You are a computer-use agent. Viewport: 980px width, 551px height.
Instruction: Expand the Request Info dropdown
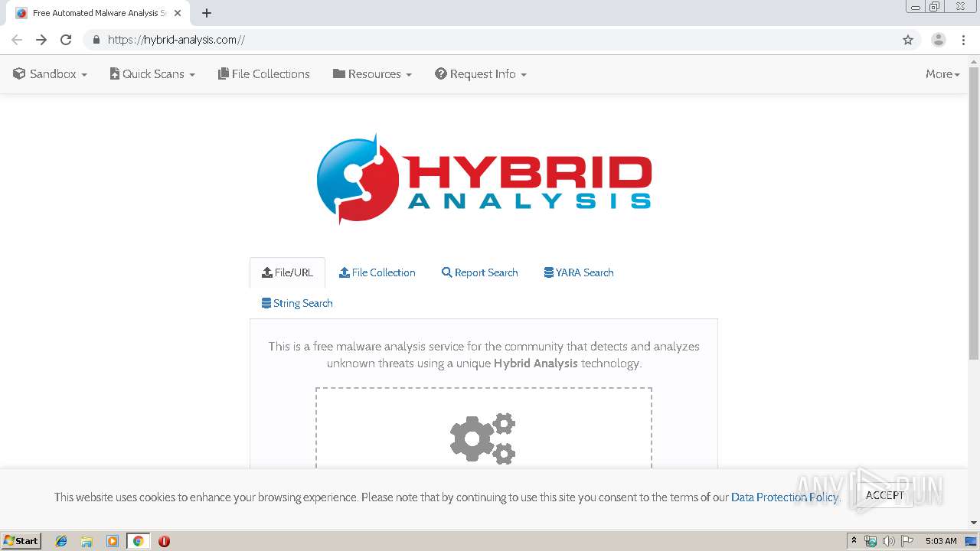pyautogui.click(x=481, y=74)
